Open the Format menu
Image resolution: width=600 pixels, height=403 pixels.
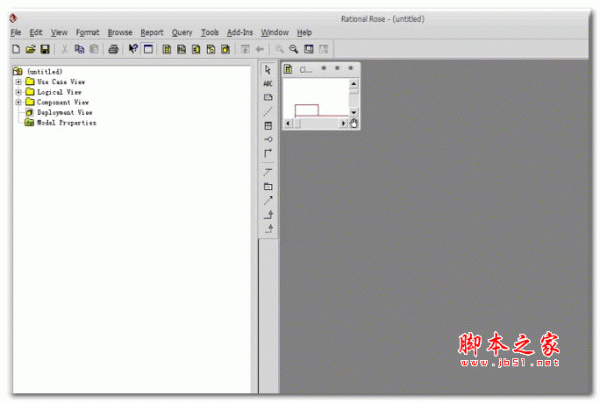[x=88, y=33]
